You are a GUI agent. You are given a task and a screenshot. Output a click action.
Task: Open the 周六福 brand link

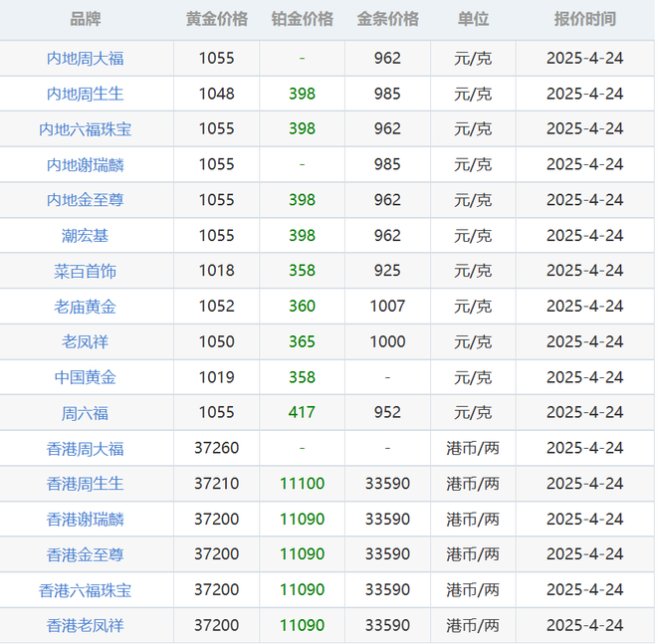click(85, 413)
